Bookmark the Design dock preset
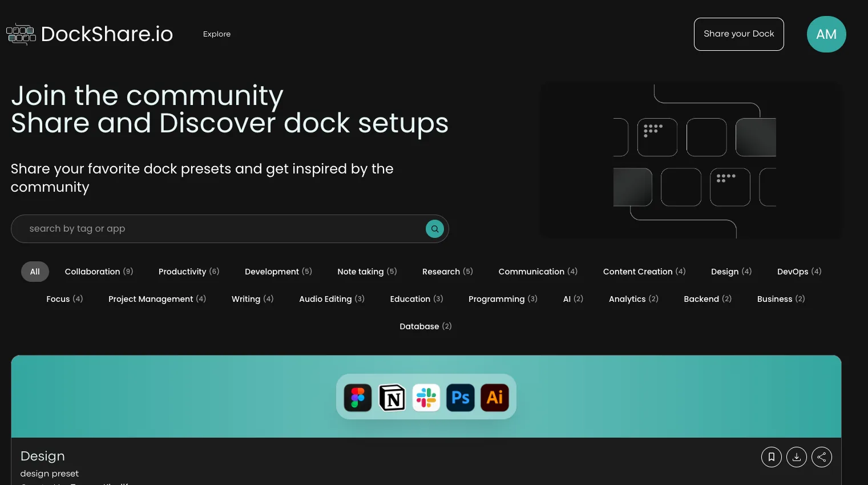868x485 pixels. tap(772, 457)
